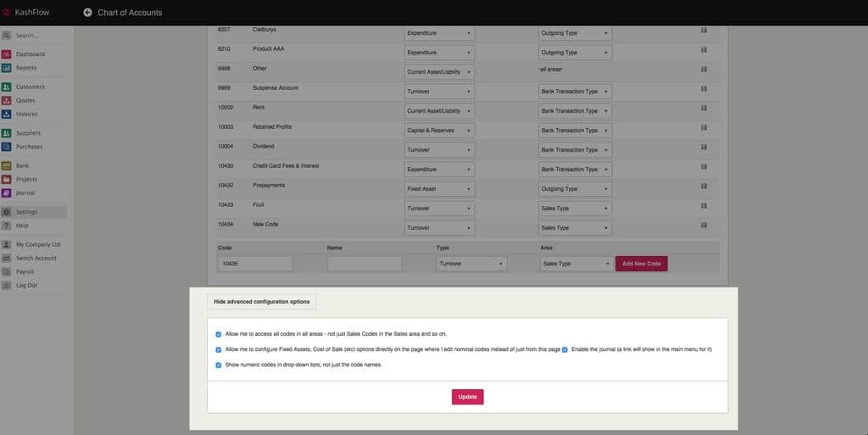The height and width of the screenshot is (435, 868).
Task: Click the Dashboard icon in sidebar
Action: (7, 54)
